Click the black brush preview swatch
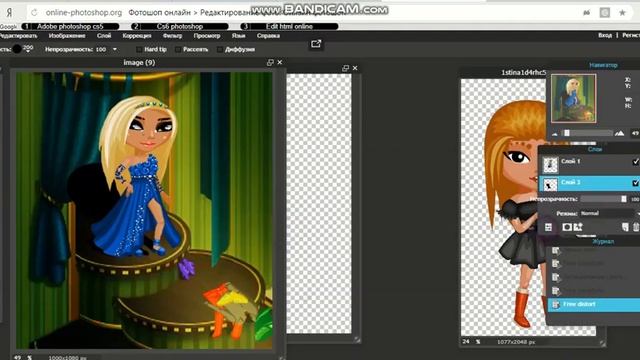The height and width of the screenshot is (360, 640). [x=17, y=49]
